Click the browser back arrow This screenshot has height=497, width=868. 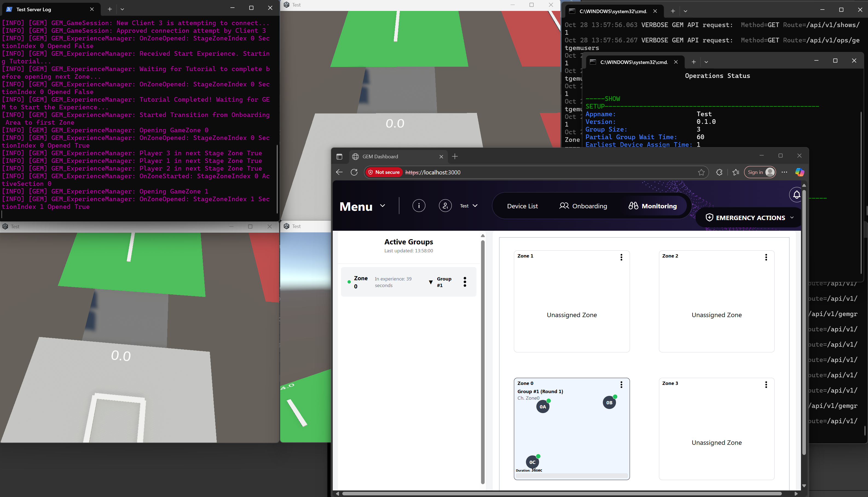pos(339,172)
